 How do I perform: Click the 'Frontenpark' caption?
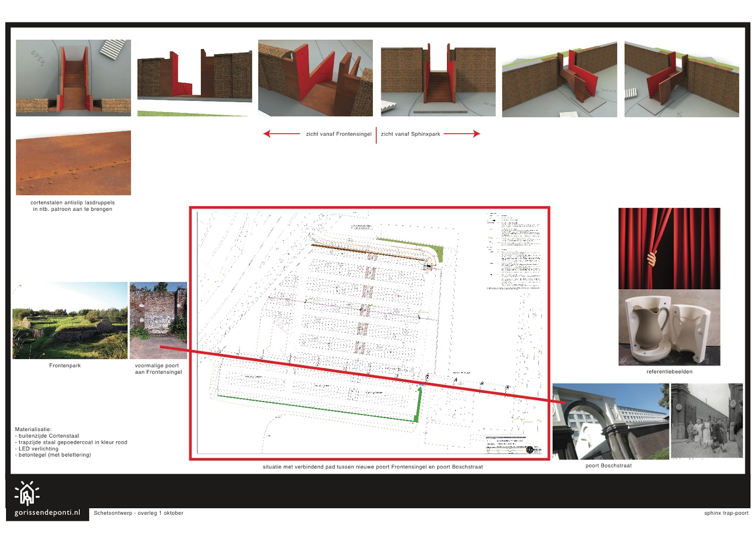[x=65, y=366]
